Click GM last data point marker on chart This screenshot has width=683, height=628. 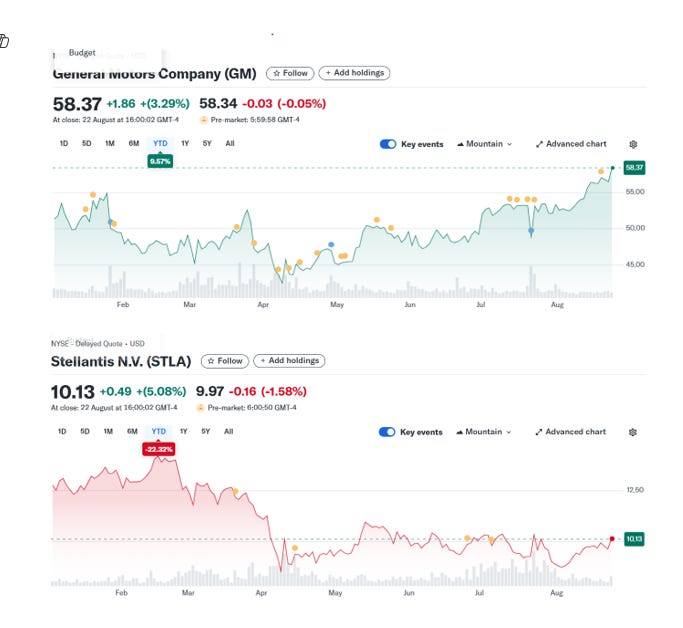(x=612, y=168)
